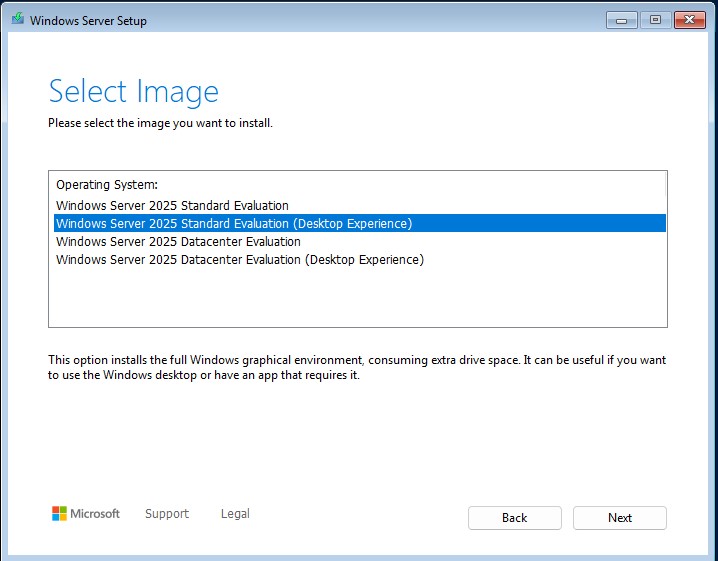This screenshot has height=561, width=718.
Task: Click the Windows Server Setup title text
Action: [88, 21]
